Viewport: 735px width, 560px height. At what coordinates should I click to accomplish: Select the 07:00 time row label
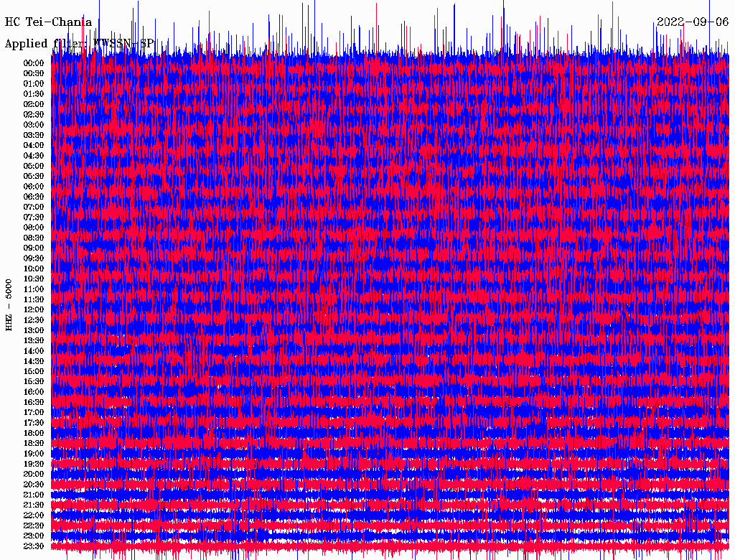34,207
